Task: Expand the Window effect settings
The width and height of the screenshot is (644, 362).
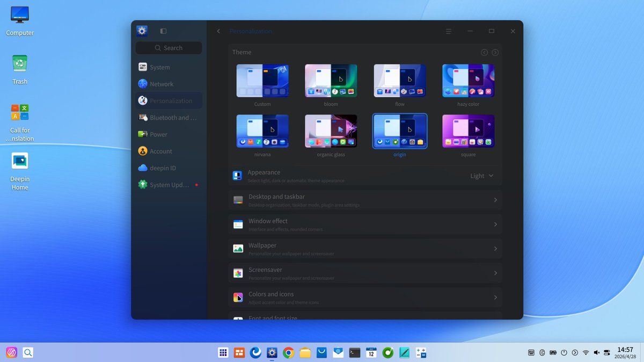Action: click(x=365, y=224)
